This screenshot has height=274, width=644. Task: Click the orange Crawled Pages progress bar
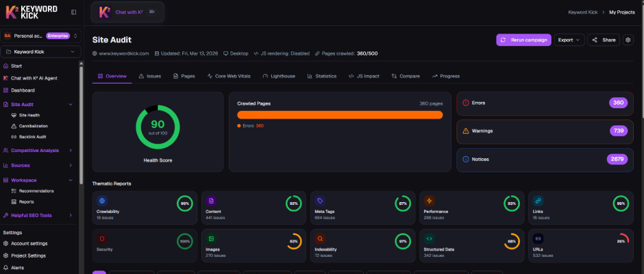pyautogui.click(x=340, y=115)
